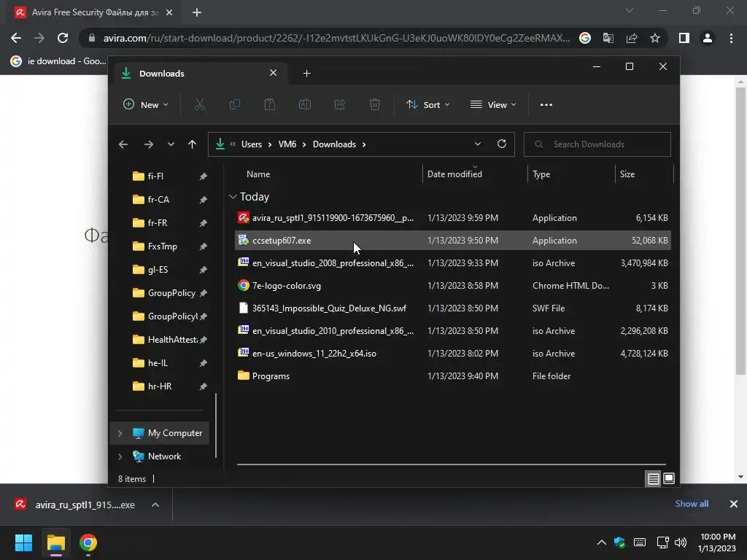Add a new File Explorer tab
Image resolution: width=747 pixels, height=560 pixels.
(307, 74)
